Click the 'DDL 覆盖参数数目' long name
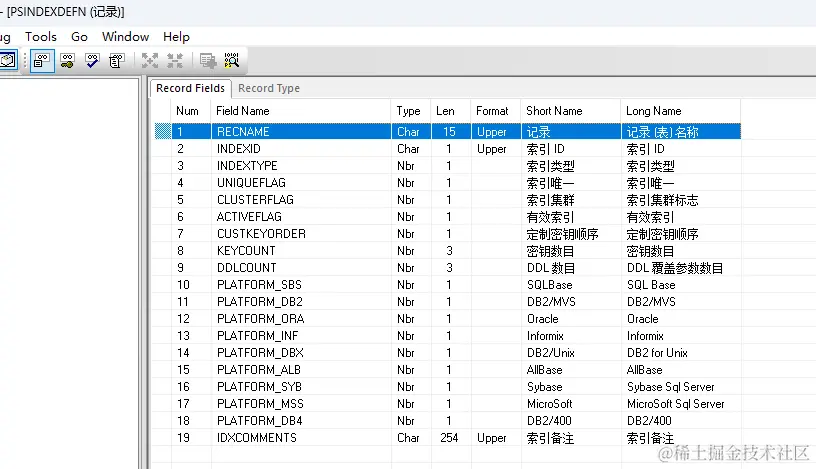 click(674, 268)
